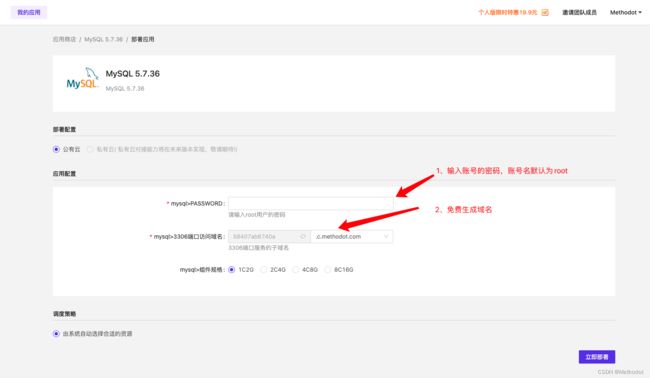Open the orange 个人版限时特惠 19.9元 promo link
650x378 pixels.
pyautogui.click(x=507, y=12)
